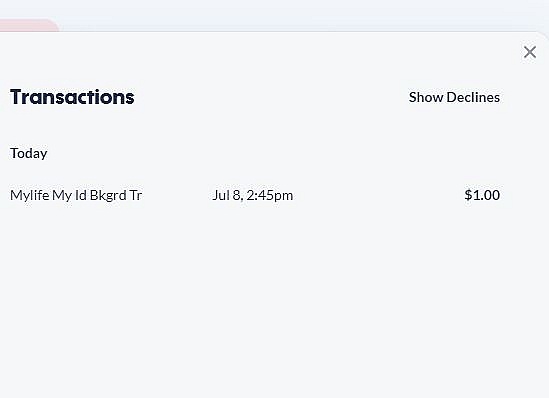
Task: Click the dollar sign of the $1.00 amount
Action: [x=468, y=195]
